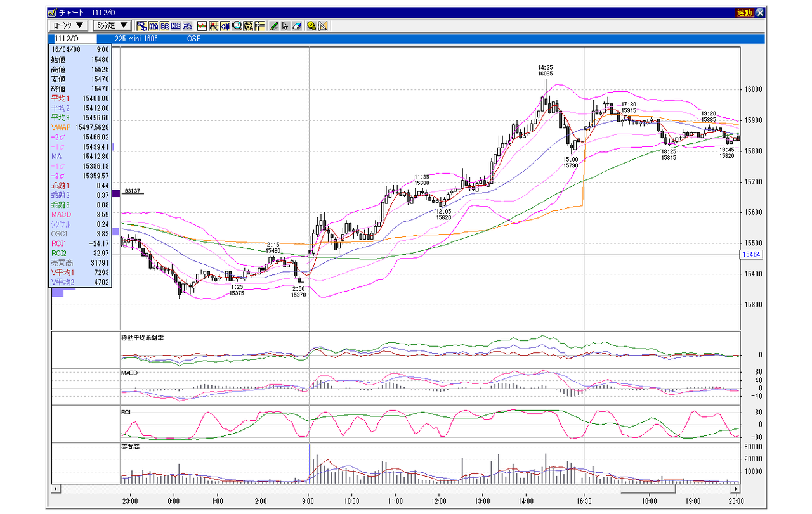
Task: Click the right arrow of horizontal scrollbar
Action: coord(737,489)
